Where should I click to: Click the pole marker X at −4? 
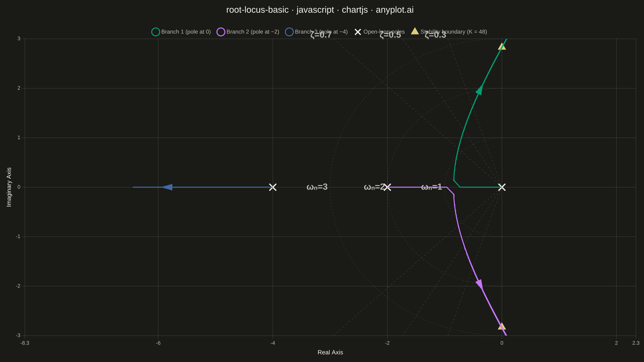tap(273, 187)
